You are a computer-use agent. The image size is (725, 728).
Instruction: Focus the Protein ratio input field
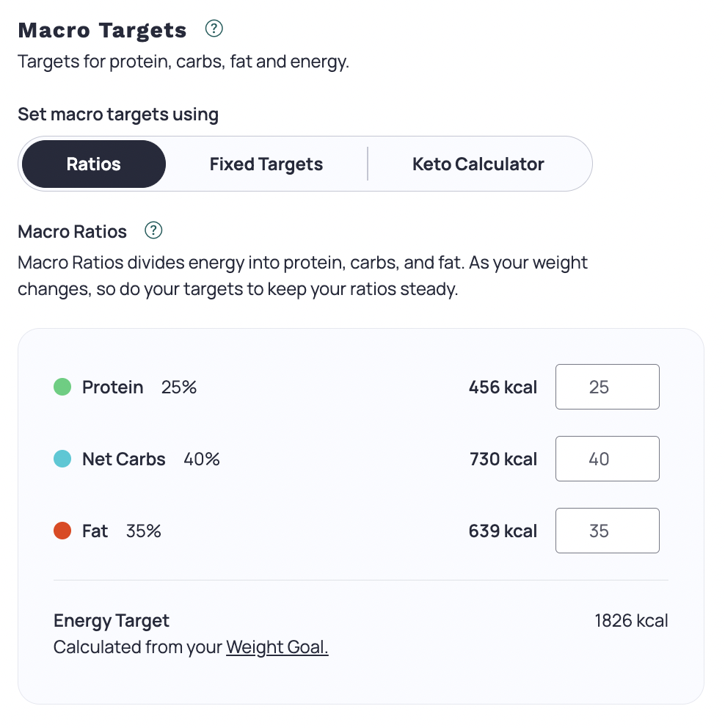607,387
